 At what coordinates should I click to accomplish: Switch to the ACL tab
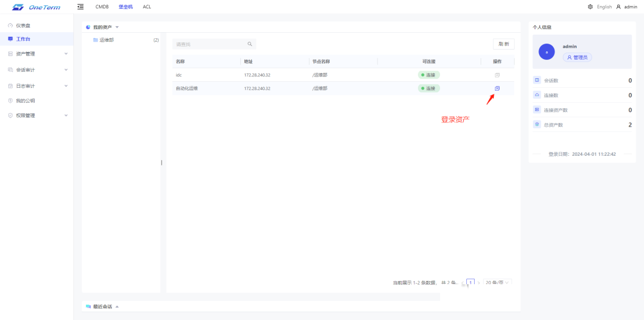click(147, 7)
